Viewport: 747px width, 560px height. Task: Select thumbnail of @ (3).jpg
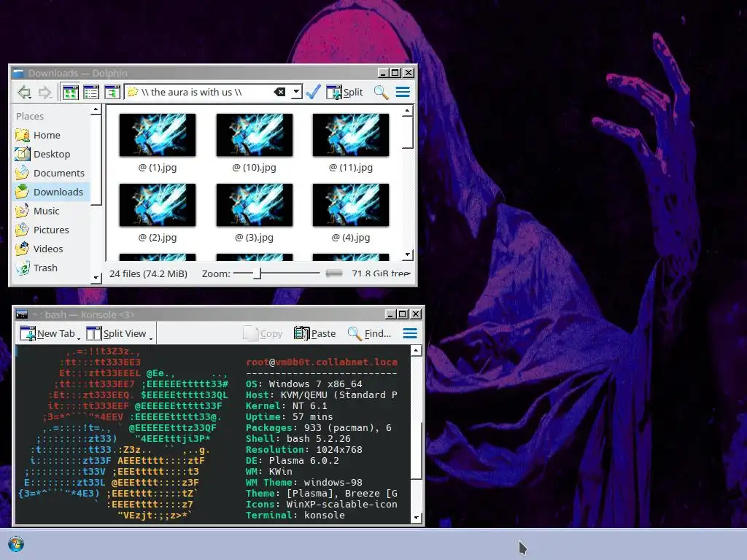click(x=255, y=205)
